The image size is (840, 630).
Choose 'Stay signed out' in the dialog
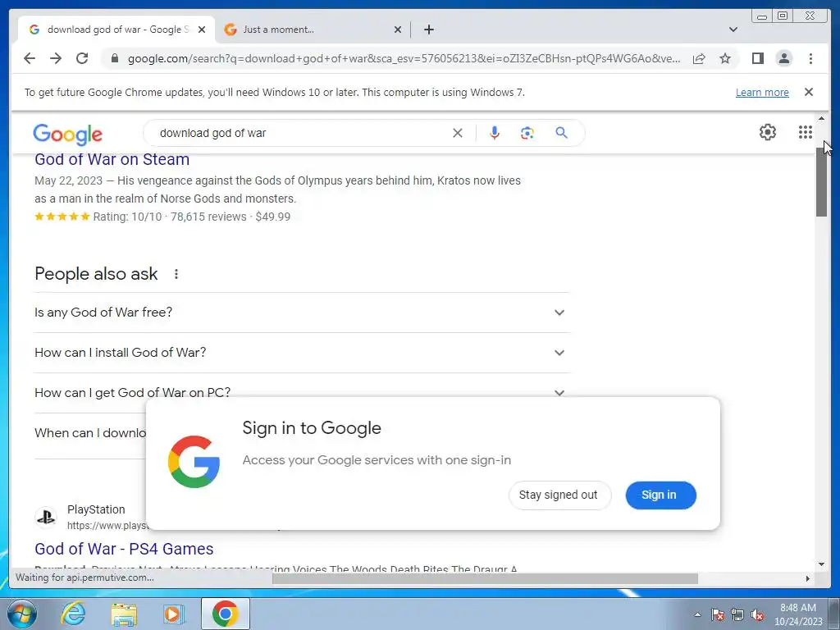(559, 495)
